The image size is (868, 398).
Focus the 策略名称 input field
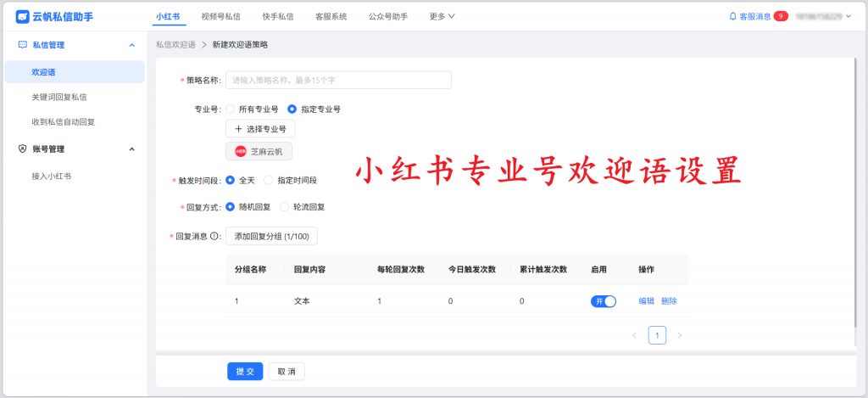[338, 80]
